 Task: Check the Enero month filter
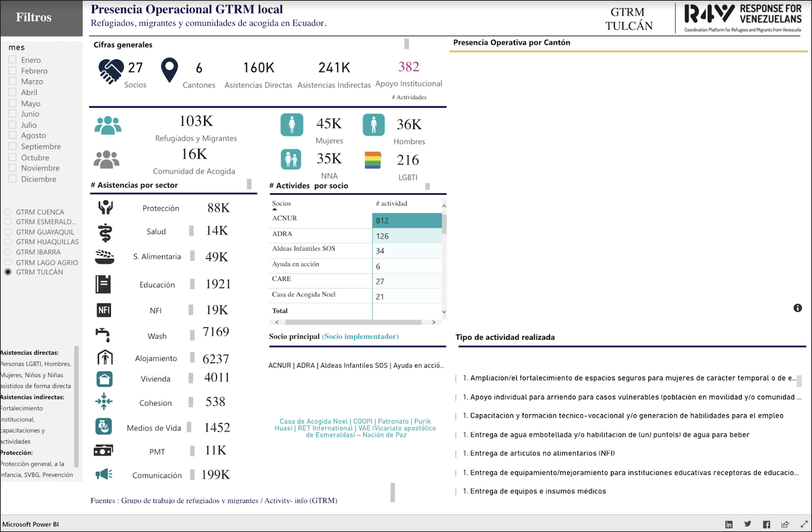pyautogui.click(x=13, y=60)
